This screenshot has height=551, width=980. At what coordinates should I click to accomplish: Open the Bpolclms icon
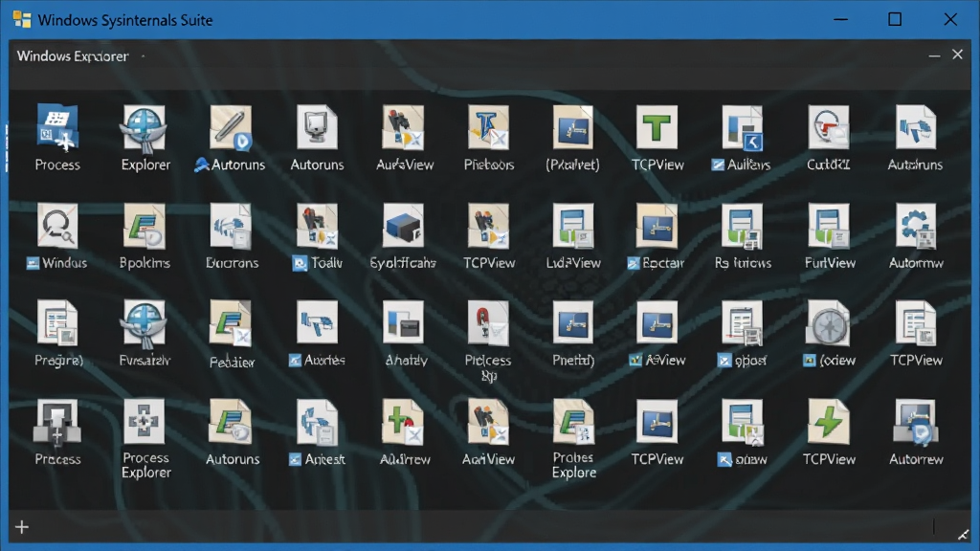click(145, 226)
